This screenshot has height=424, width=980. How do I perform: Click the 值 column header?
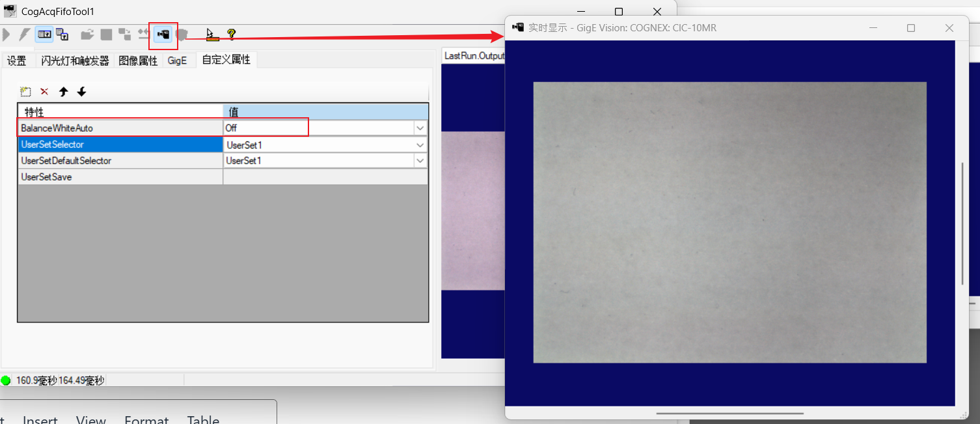[325, 112]
